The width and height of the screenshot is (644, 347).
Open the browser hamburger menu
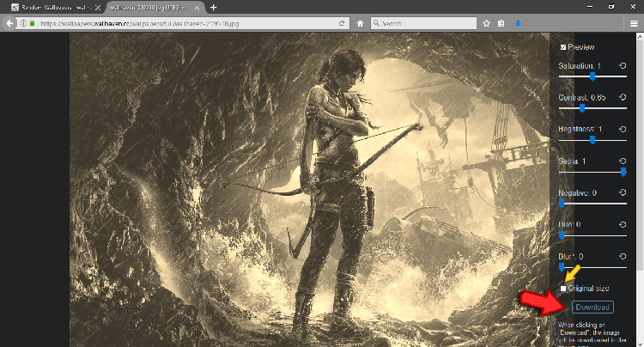(634, 23)
